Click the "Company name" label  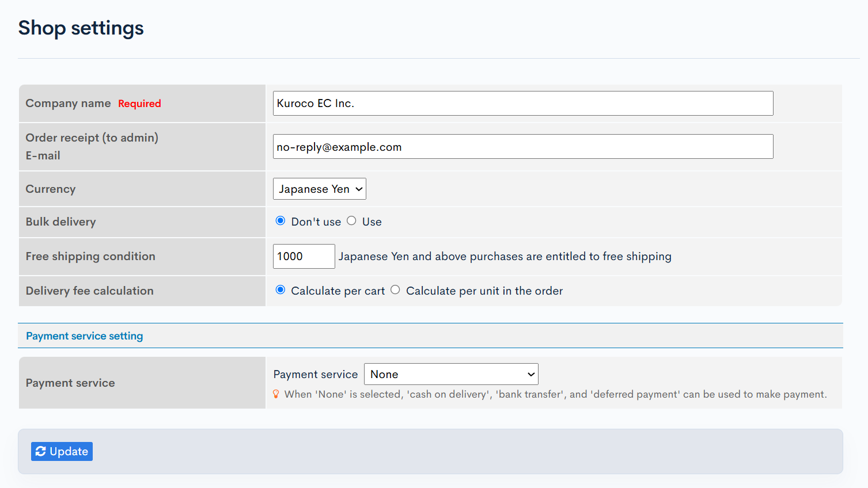(x=68, y=103)
